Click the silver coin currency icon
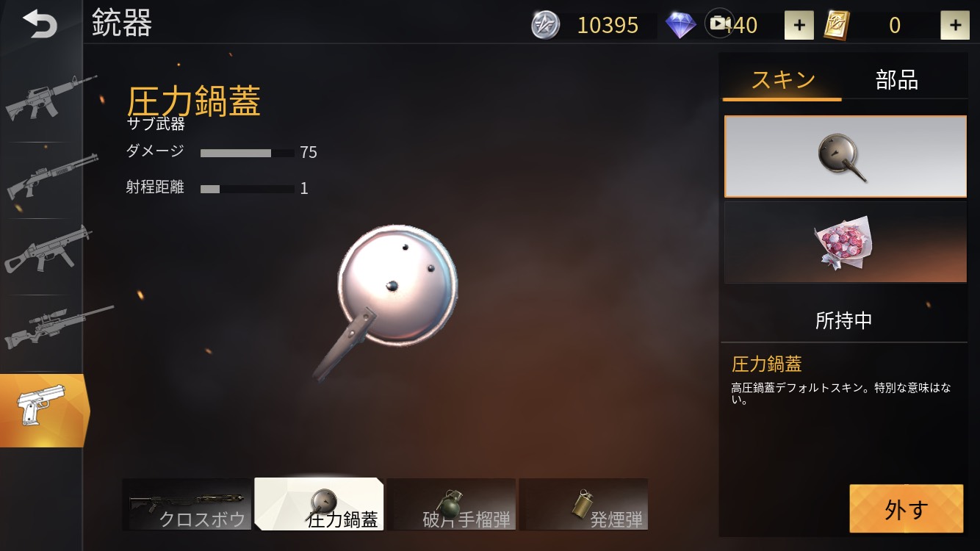This screenshot has width=980, height=551. (546, 25)
